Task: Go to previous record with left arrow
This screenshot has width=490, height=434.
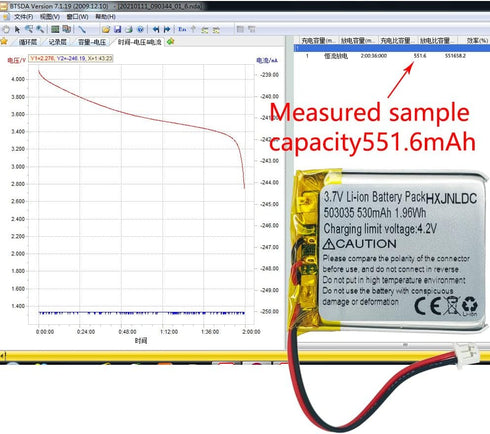Action: 156,29
